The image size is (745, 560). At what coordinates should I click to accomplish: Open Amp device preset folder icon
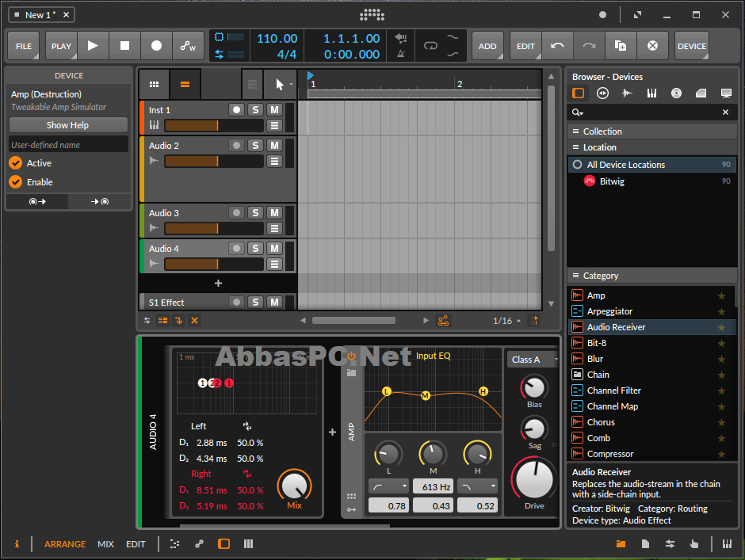pos(351,372)
